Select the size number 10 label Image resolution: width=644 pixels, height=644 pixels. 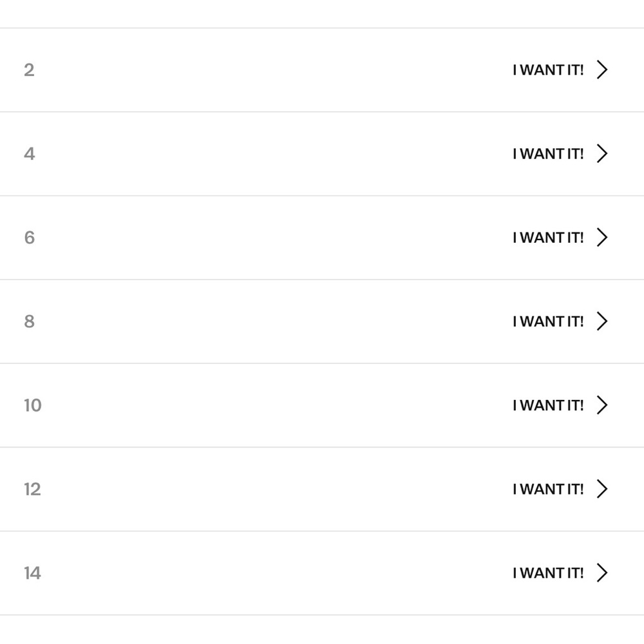click(32, 405)
